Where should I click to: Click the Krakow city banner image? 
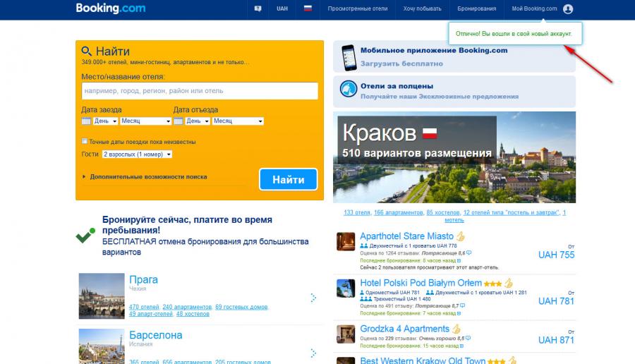coord(454,157)
